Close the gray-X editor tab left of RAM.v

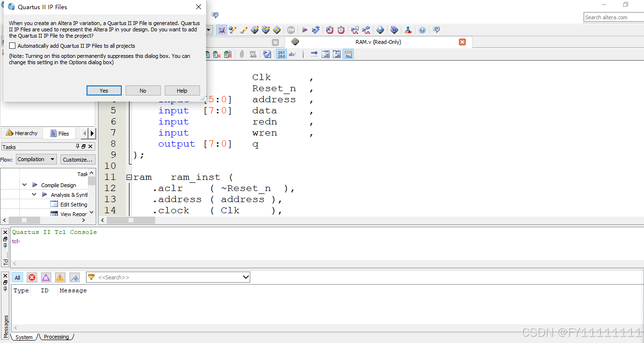275,42
